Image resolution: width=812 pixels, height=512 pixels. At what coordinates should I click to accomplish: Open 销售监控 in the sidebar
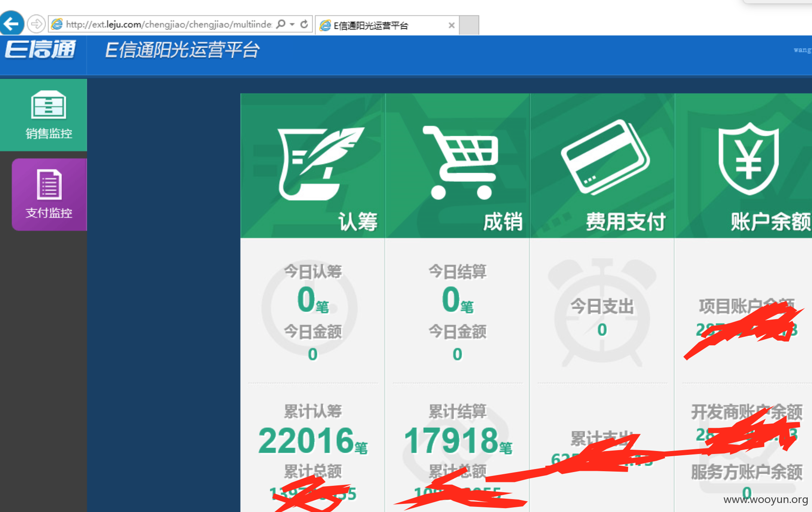43,115
